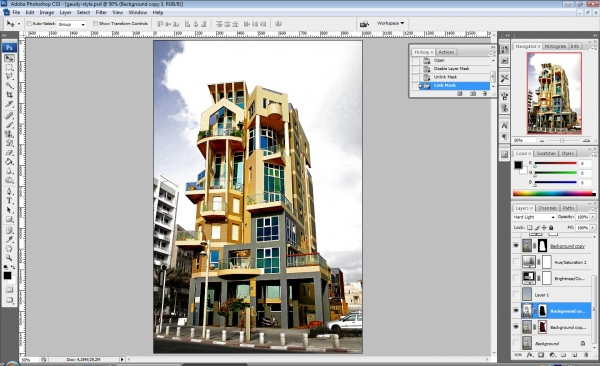Delete layer with trash icon

(585, 355)
